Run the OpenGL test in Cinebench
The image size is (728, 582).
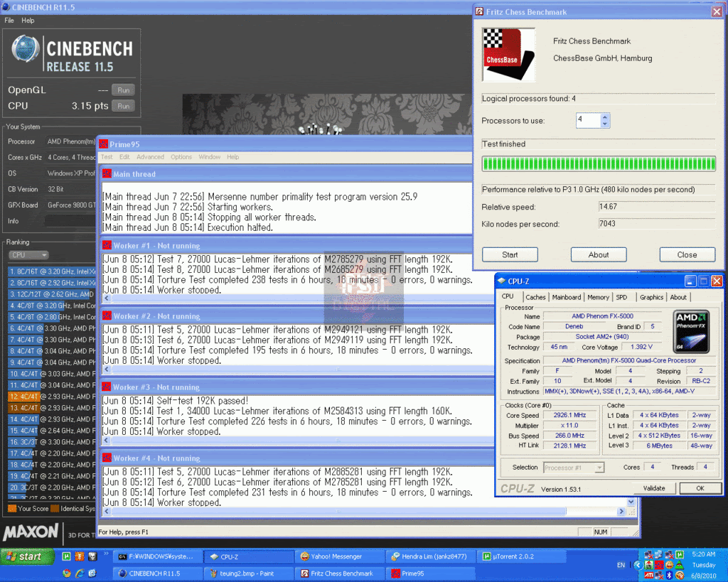pos(123,90)
